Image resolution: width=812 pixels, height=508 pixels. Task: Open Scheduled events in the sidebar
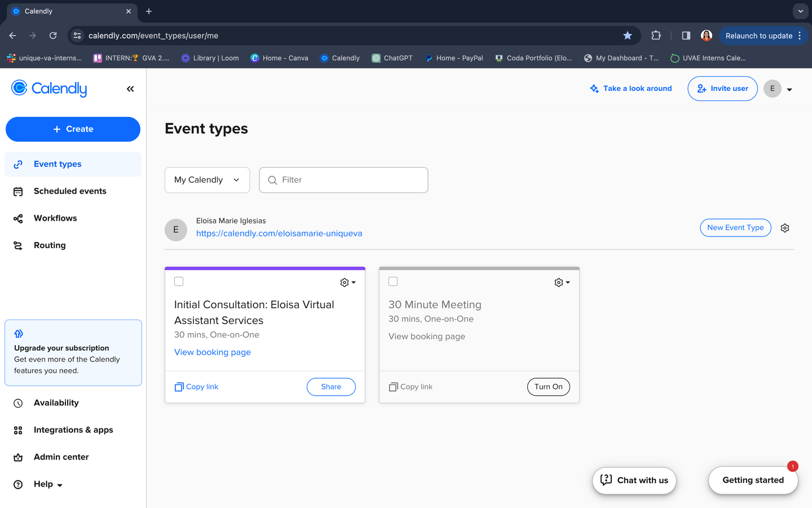[73, 191]
